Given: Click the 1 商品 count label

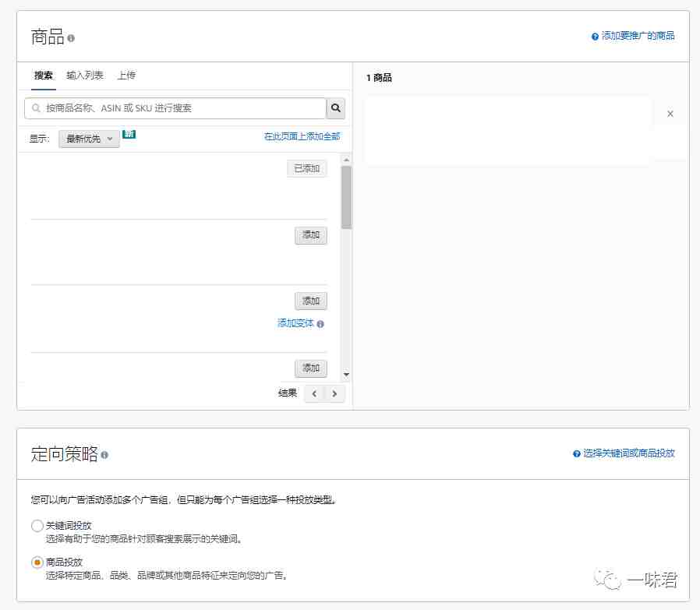Looking at the screenshot, I should pos(379,78).
